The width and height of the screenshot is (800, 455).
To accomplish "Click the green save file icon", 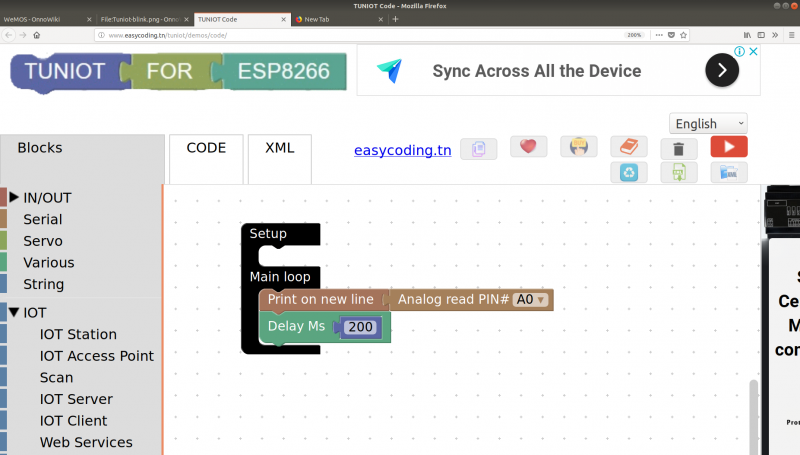I will [x=679, y=172].
